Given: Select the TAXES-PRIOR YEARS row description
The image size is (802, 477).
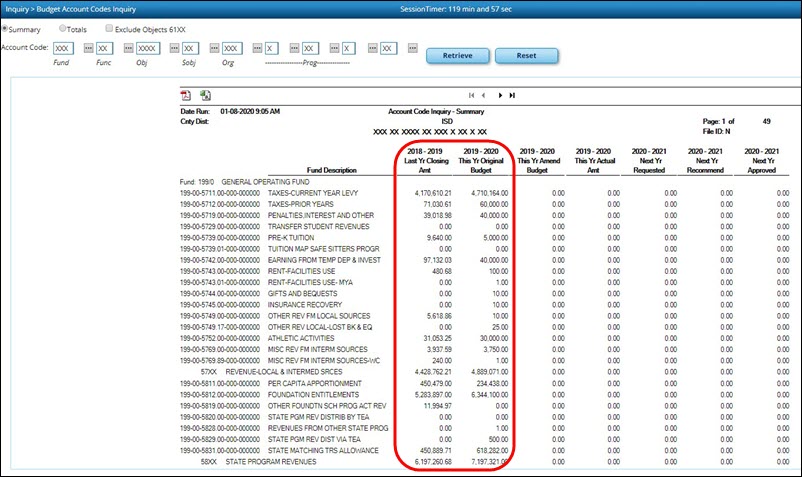Looking at the screenshot, I should click(301, 205).
